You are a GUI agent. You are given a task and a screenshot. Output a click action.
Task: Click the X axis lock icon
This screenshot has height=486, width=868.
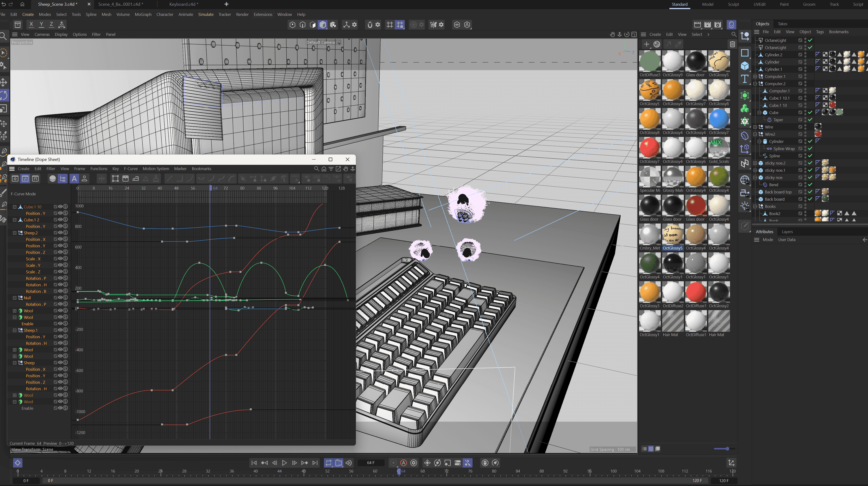tap(31, 25)
